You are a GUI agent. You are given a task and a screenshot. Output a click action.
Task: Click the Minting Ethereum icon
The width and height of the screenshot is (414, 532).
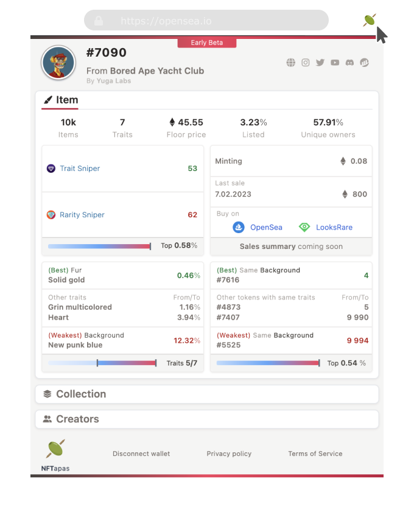click(343, 161)
